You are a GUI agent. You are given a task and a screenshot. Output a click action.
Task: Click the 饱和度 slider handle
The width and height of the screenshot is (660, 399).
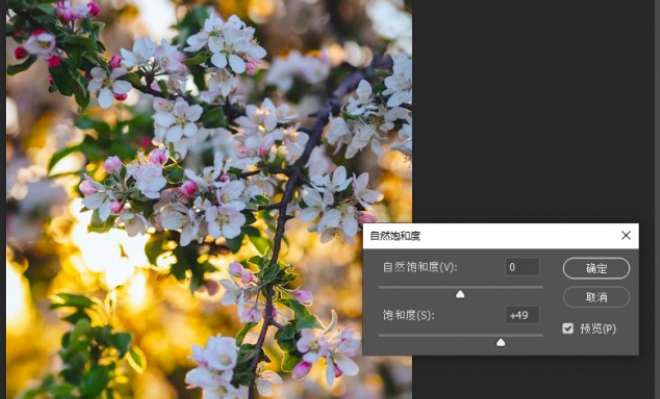point(500,342)
